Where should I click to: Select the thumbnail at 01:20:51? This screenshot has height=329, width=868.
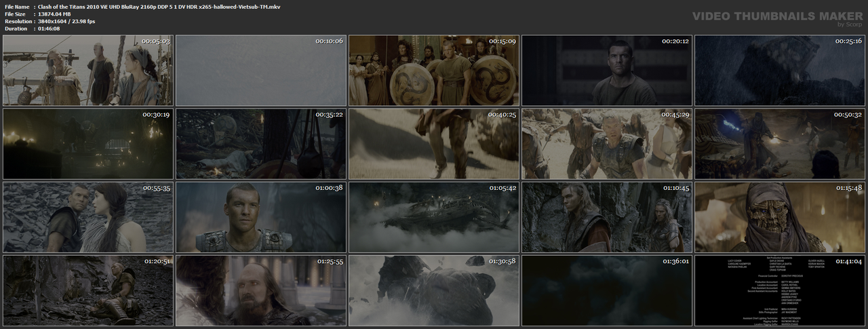point(87,290)
